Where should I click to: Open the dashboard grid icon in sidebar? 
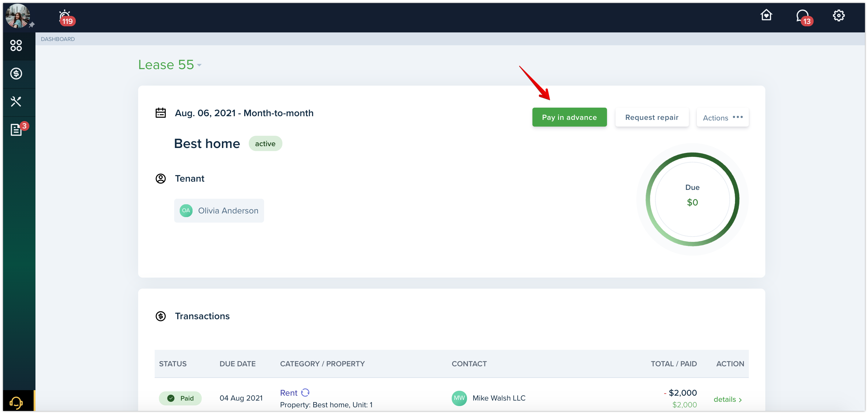(x=16, y=46)
